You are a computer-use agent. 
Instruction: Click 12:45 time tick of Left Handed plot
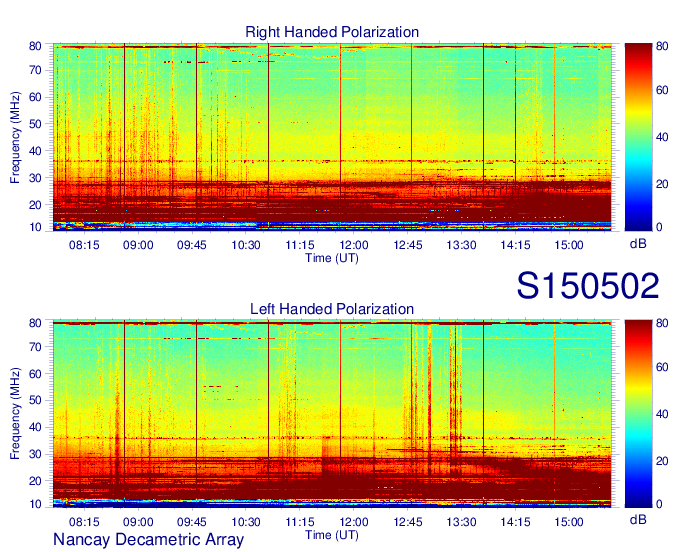[408, 522]
